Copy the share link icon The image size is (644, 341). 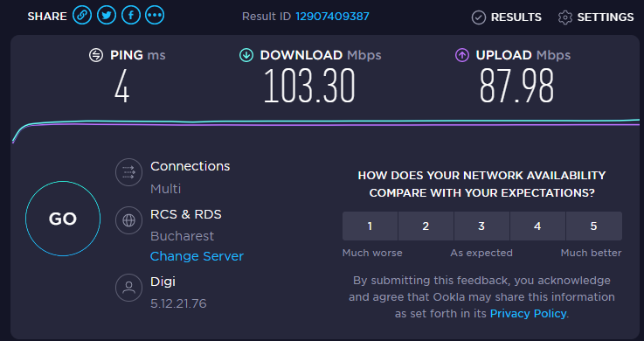82,16
